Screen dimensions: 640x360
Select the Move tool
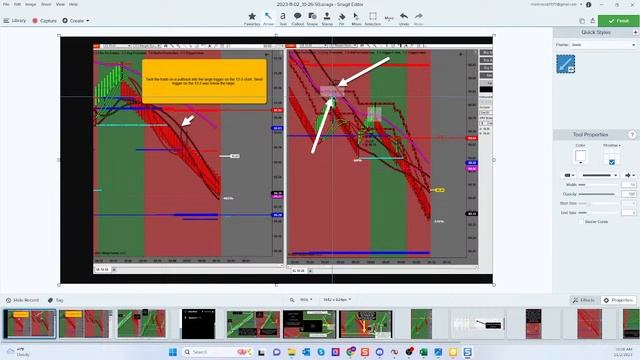coord(356,19)
